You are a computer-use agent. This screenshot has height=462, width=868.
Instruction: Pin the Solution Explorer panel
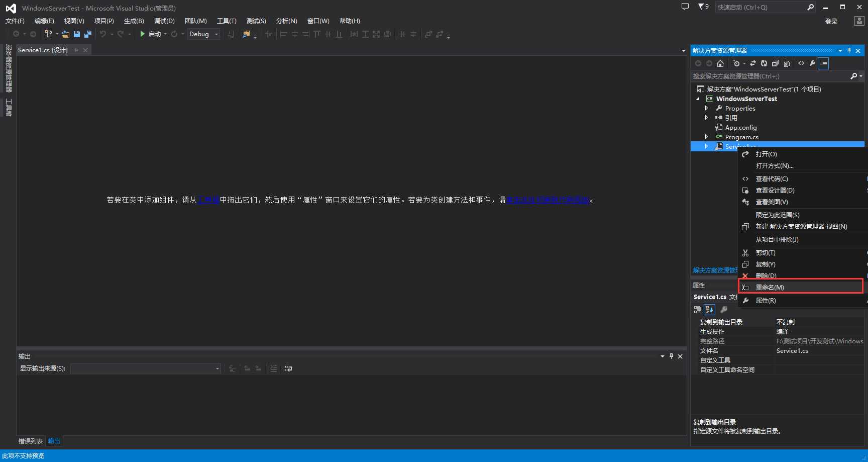849,50
